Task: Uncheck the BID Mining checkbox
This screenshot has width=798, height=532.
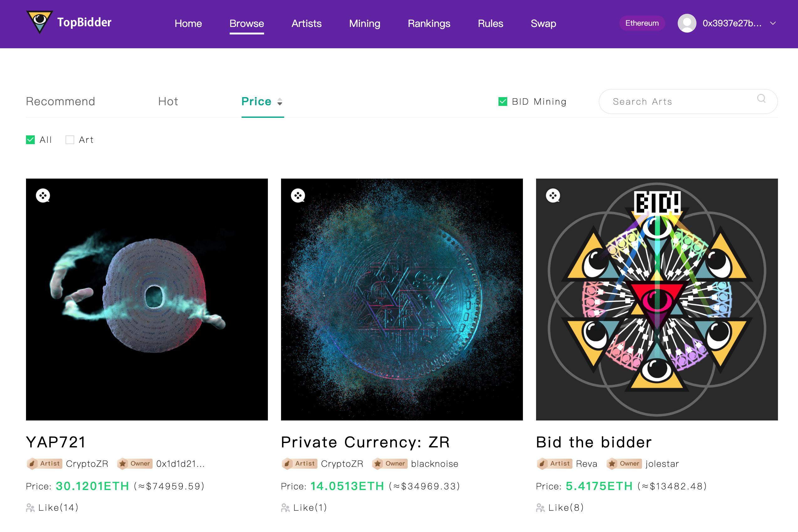Action: [x=503, y=101]
